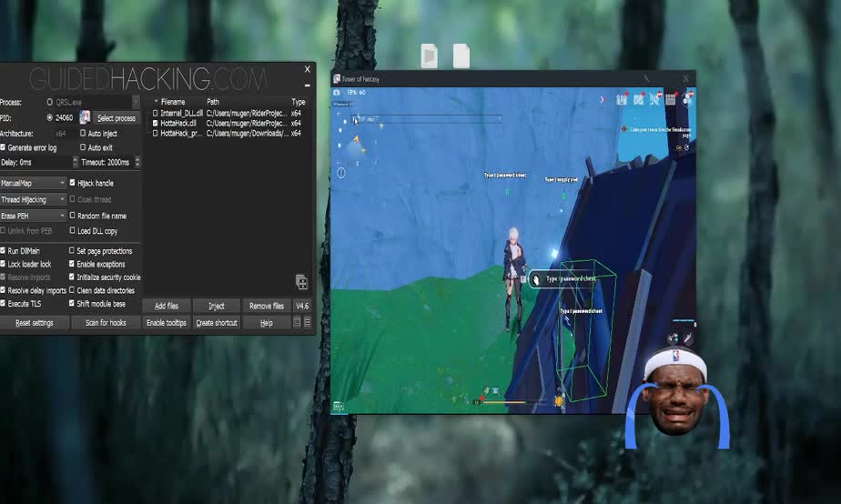Screen dimensions: 841x504
Task: Sort the file list by the Filename column
Action: pyautogui.click(x=173, y=102)
